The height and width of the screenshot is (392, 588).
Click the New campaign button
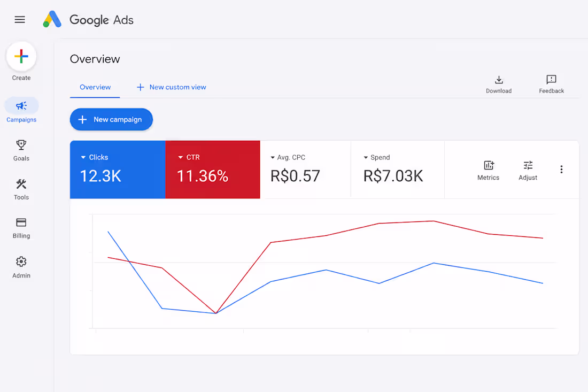point(111,119)
